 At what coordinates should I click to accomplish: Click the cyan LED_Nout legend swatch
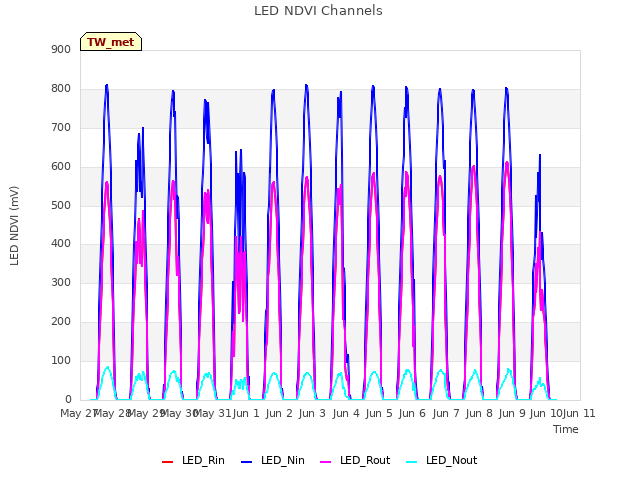pos(412,461)
